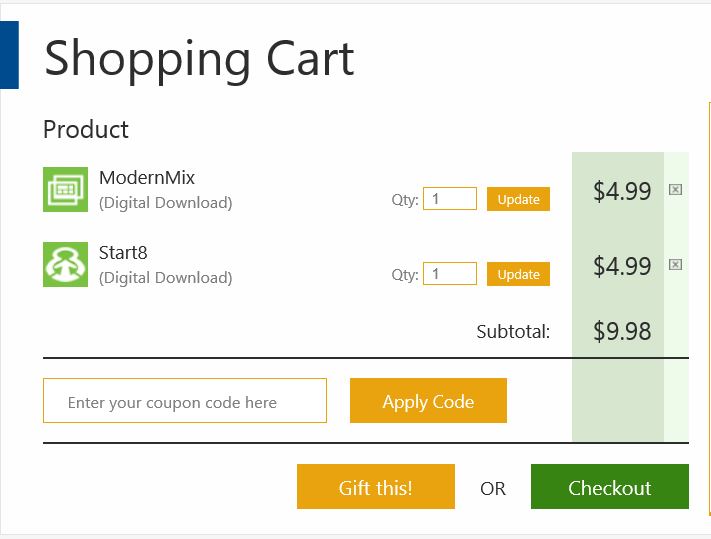The height and width of the screenshot is (539, 711).
Task: Open the Start8 product name link
Action: click(x=123, y=253)
